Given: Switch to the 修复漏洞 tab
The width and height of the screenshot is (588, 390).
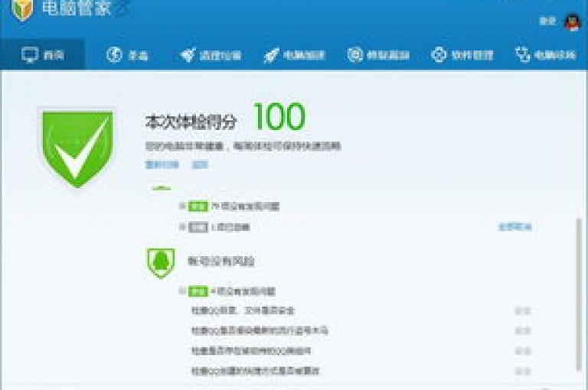Looking at the screenshot, I should click(378, 55).
